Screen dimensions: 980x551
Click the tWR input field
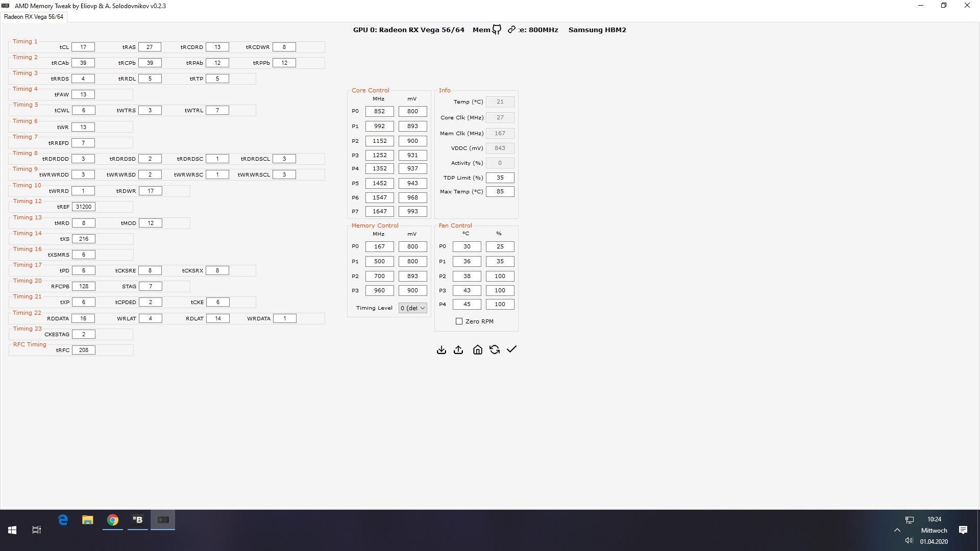point(83,127)
